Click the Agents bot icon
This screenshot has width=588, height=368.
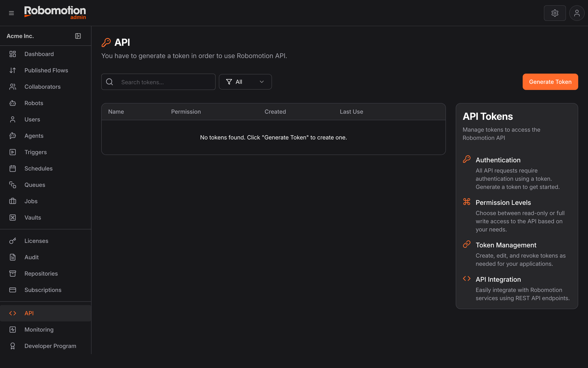tap(13, 136)
